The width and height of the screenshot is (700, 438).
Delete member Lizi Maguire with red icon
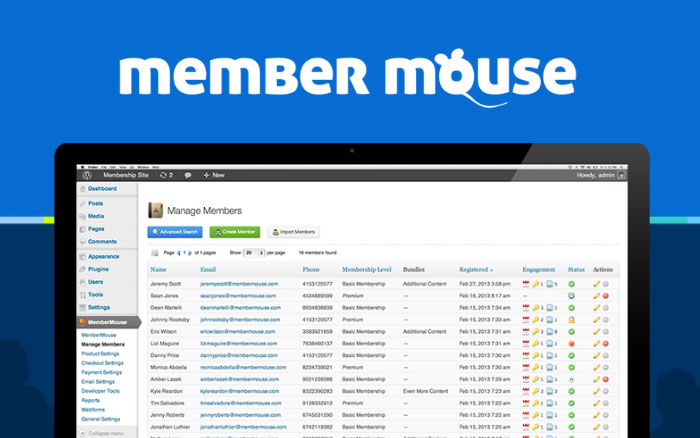606,343
